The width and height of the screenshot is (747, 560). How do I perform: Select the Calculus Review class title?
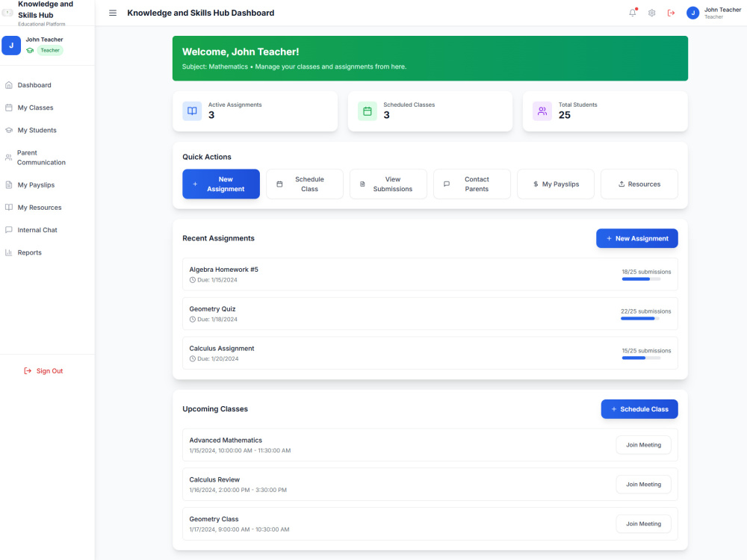pos(214,479)
